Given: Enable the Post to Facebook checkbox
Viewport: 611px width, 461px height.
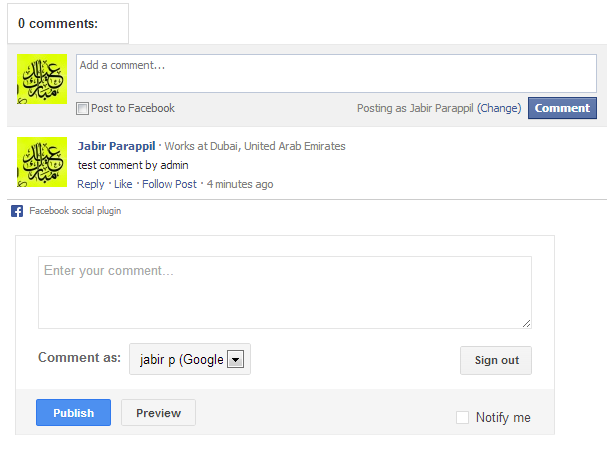Looking at the screenshot, I should click(83, 109).
